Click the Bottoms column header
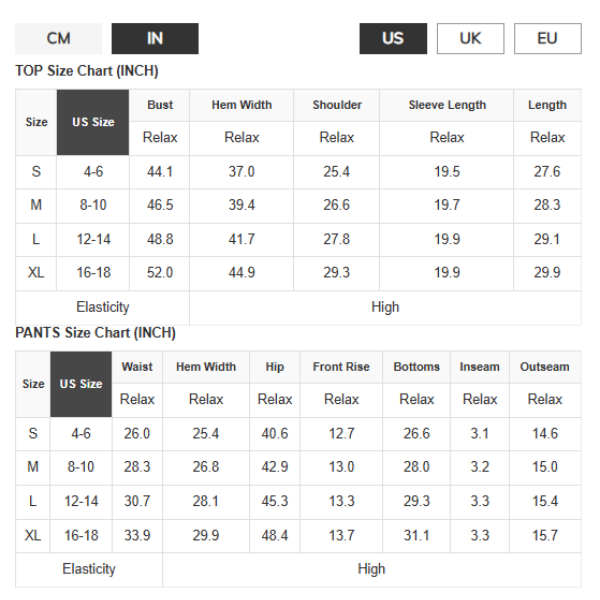Screen dimensions: 600x600 coord(416,367)
